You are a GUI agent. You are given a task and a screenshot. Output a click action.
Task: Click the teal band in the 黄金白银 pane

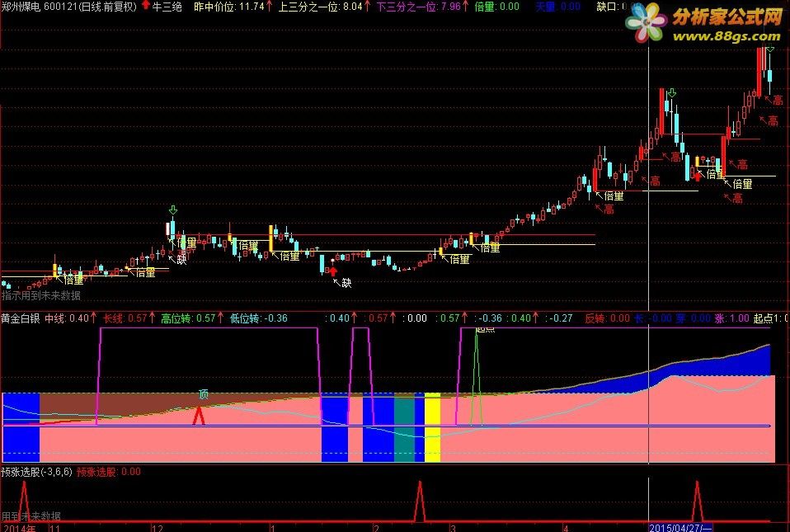[404, 427]
